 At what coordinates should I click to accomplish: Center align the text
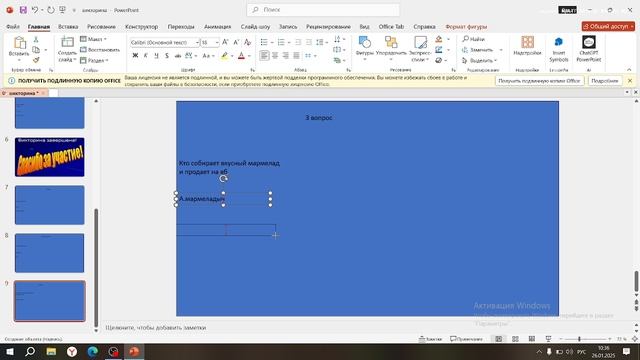click(x=275, y=56)
